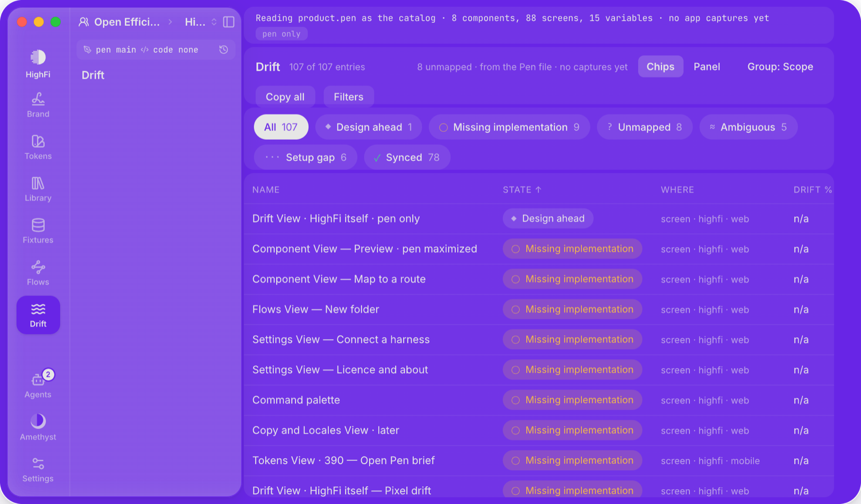
Task: Open row "Drift View · HighFi itself · pen only"
Action: point(539,218)
